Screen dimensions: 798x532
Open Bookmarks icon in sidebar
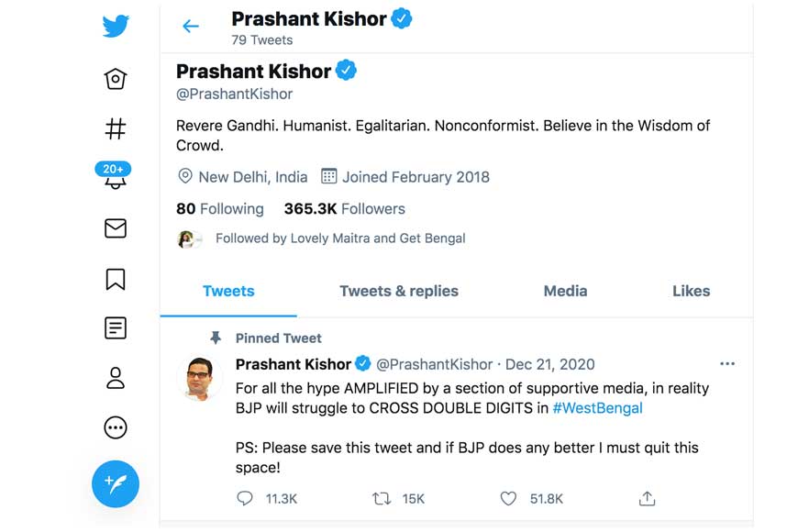click(116, 279)
